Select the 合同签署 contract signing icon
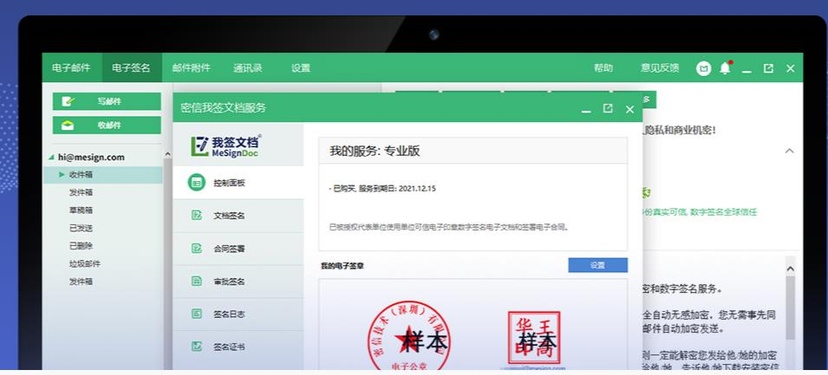828x375 pixels. (196, 248)
